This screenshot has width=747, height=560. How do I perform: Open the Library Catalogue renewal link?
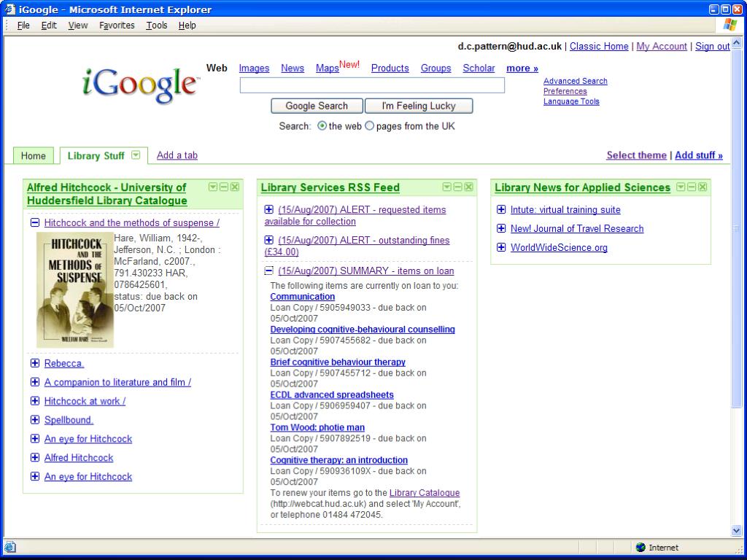point(425,493)
